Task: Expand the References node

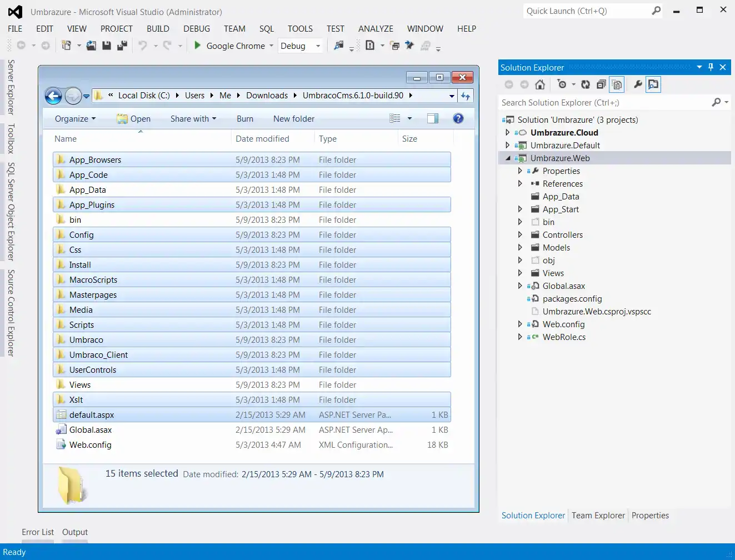Action: click(520, 183)
